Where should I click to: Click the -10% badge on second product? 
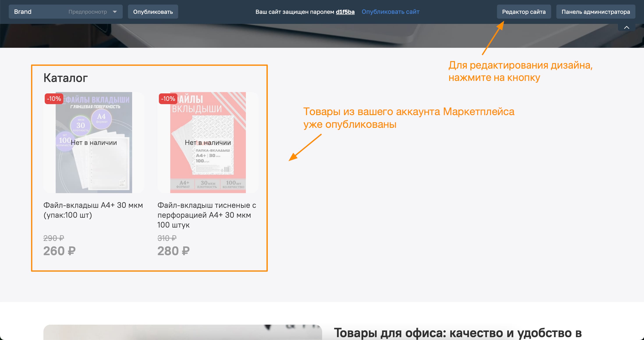168,99
